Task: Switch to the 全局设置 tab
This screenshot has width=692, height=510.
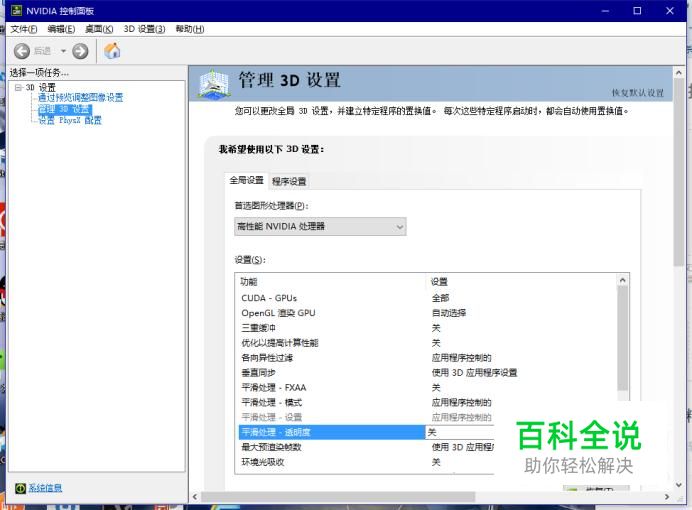Action: coord(246,180)
